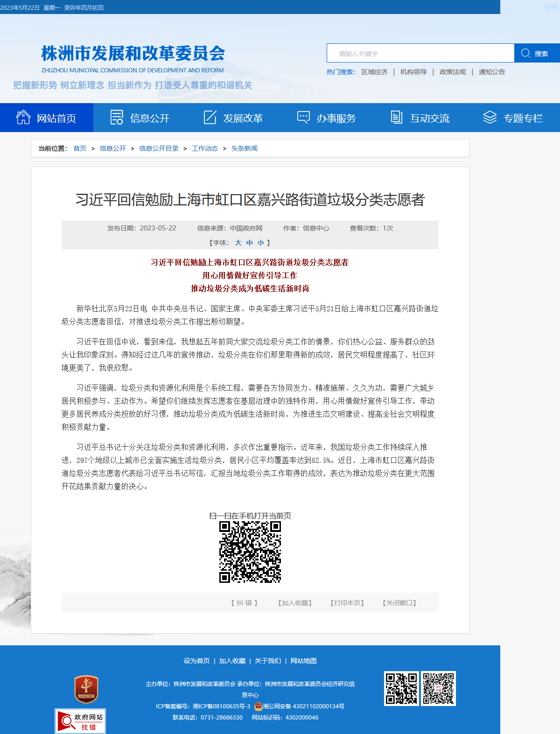Click the keyword search input field
The image size is (560, 734).
(x=420, y=53)
